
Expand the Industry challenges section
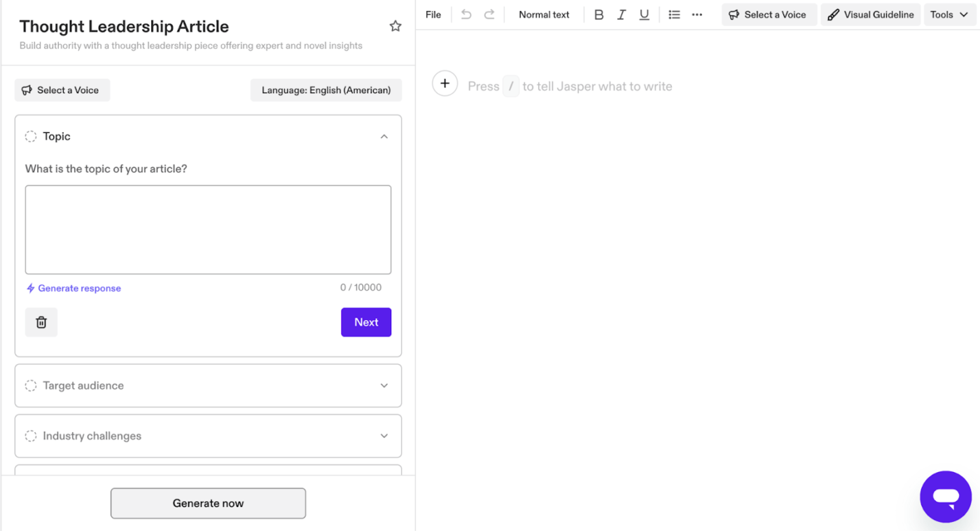point(208,436)
